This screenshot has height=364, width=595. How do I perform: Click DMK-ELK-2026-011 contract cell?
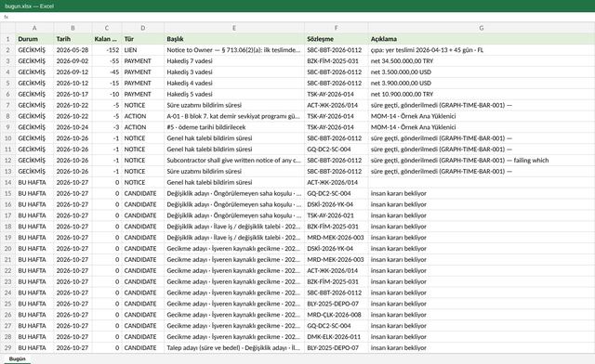coord(337,337)
